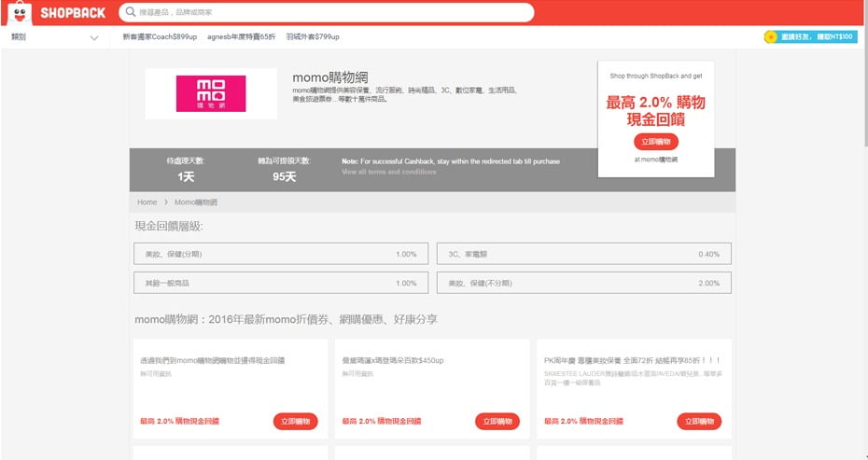Click the gold star icon on invite banner

770,37
